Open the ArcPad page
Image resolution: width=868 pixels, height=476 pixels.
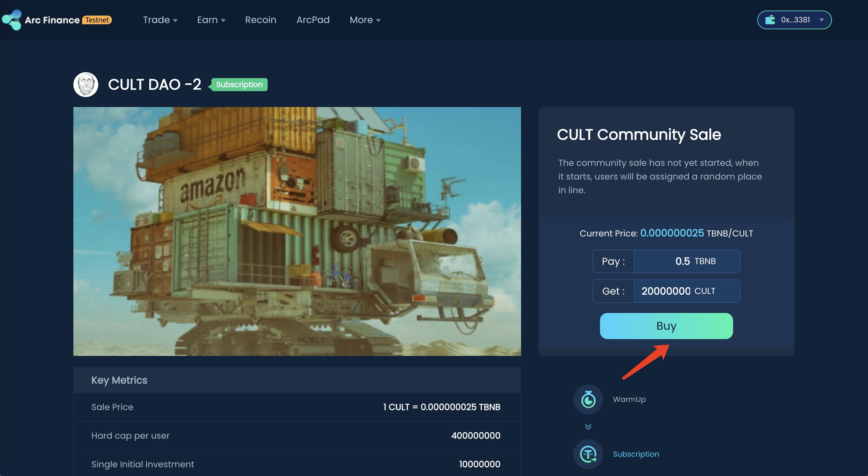tap(313, 20)
